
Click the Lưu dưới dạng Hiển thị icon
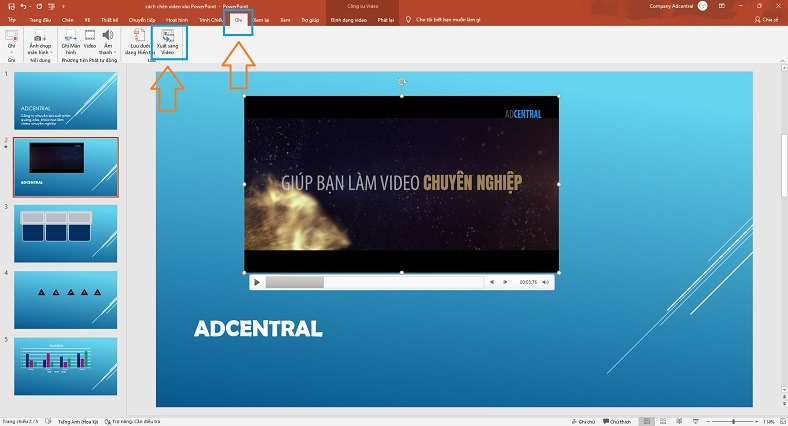click(x=139, y=45)
